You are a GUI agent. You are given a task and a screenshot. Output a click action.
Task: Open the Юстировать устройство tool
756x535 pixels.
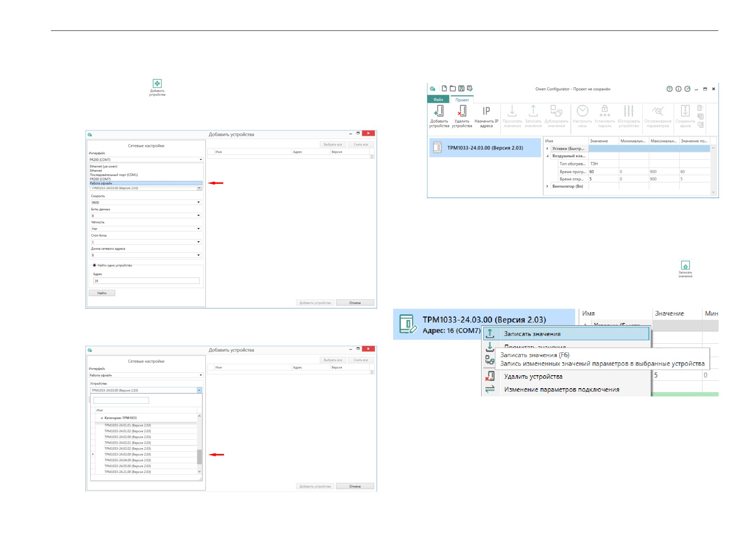(x=629, y=116)
